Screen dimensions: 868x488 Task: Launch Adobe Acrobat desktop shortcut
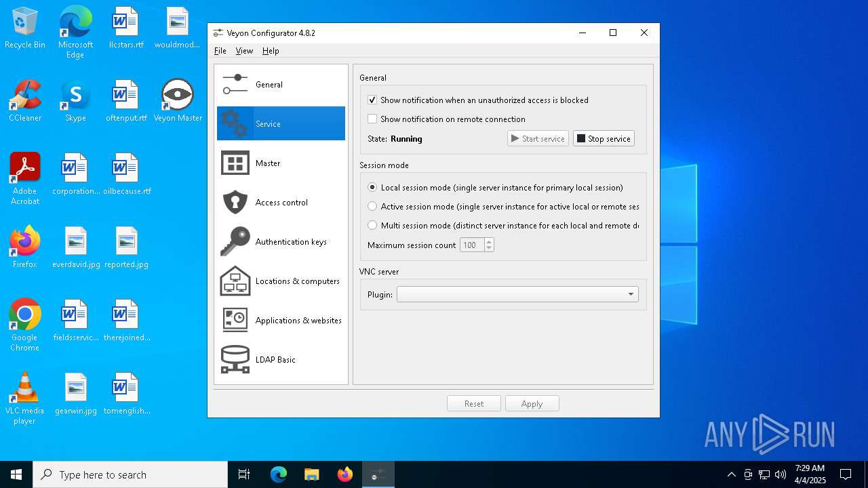pyautogui.click(x=25, y=179)
